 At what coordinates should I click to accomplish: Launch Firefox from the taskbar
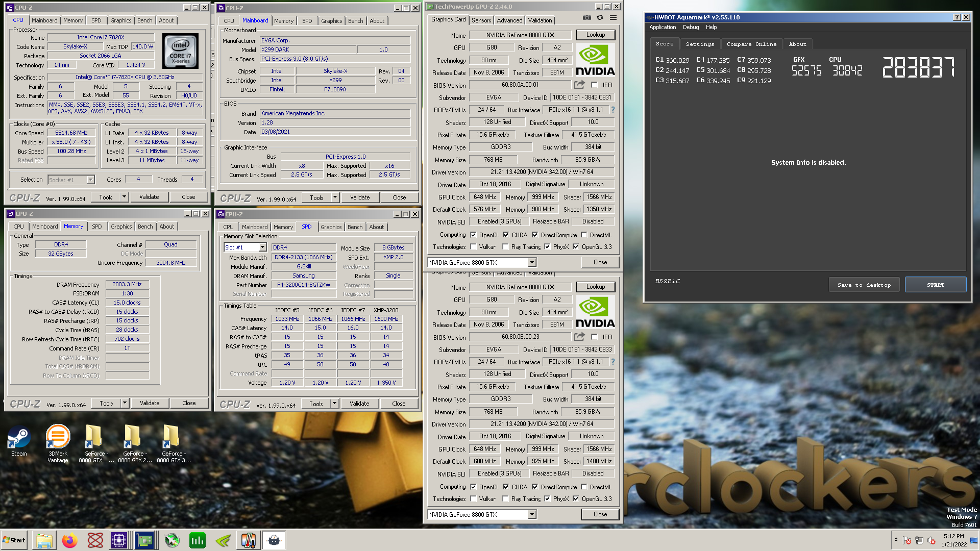click(x=70, y=540)
